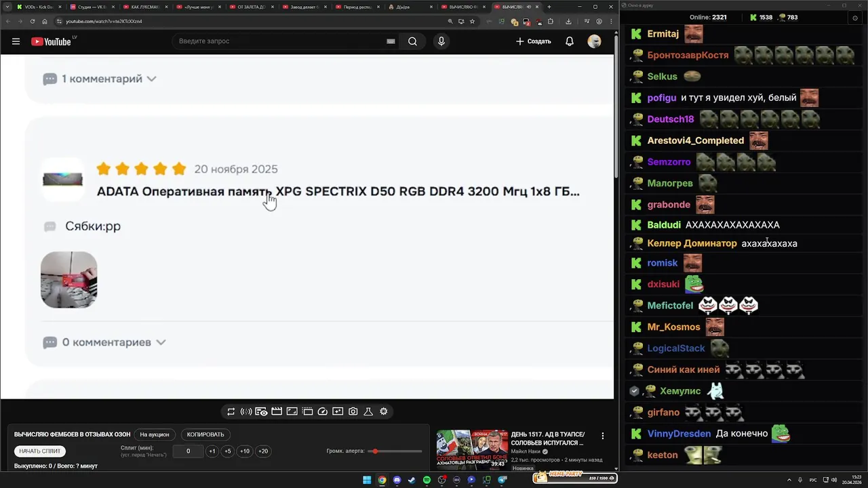The width and height of the screenshot is (868, 488).
Task: Click the На аукцион button
Action: tap(155, 434)
